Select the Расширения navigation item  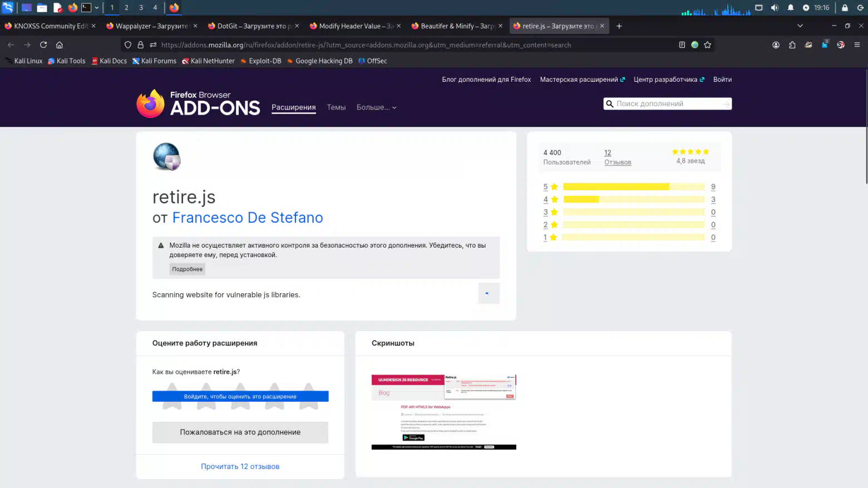click(294, 107)
